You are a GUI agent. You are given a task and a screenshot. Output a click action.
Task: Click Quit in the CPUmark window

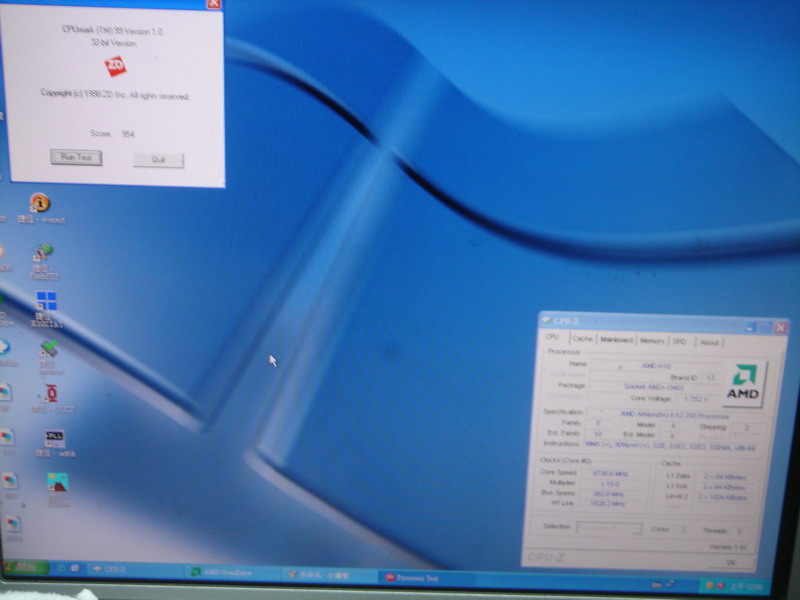(158, 160)
